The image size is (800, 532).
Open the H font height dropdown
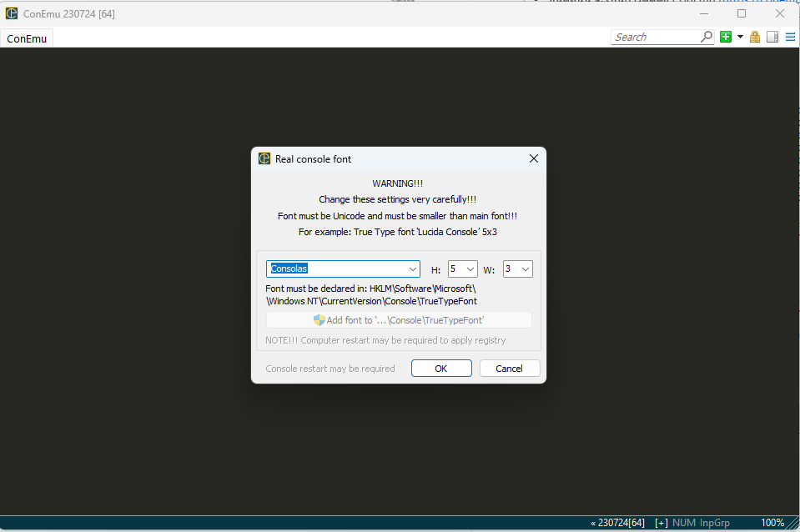[470, 269]
